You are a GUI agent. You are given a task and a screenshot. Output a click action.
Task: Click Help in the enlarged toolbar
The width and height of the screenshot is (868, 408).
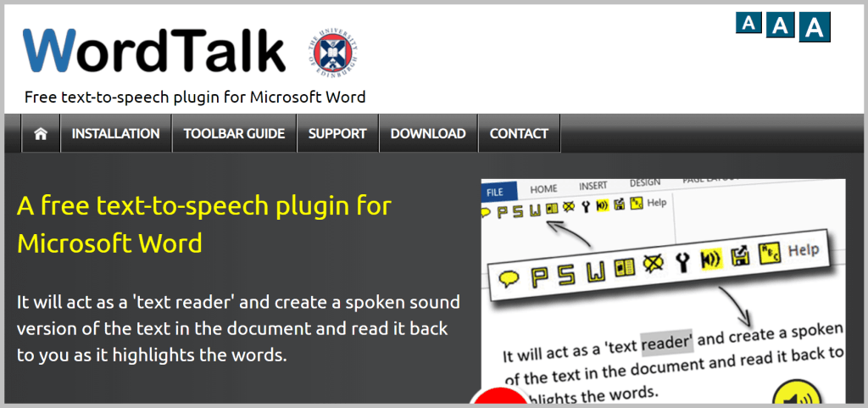pyautogui.click(x=804, y=249)
